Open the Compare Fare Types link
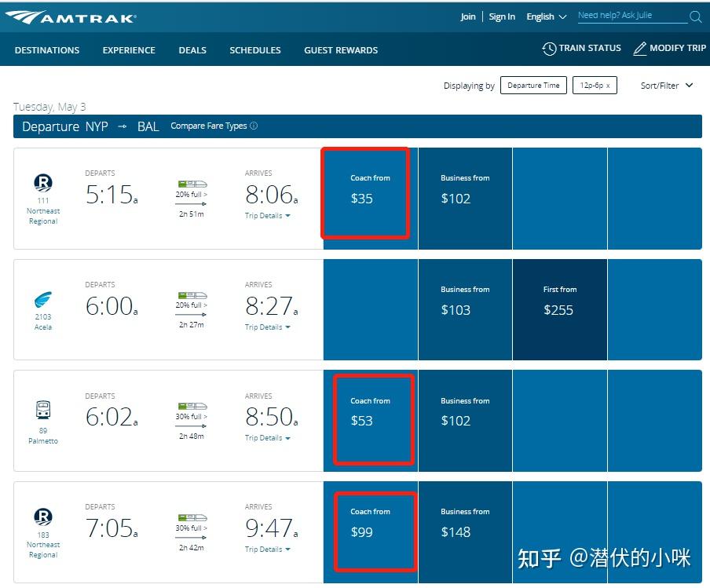 [x=209, y=126]
